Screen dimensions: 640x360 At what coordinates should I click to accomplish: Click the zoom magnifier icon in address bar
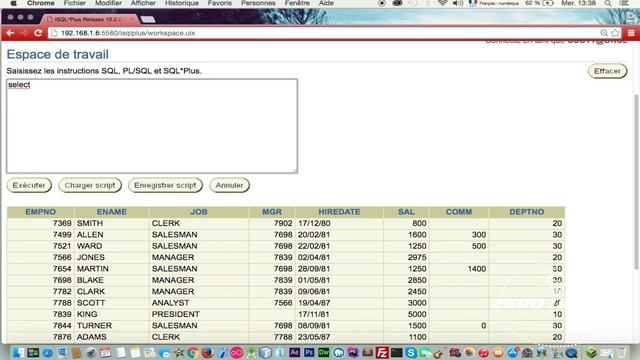[x=604, y=33]
